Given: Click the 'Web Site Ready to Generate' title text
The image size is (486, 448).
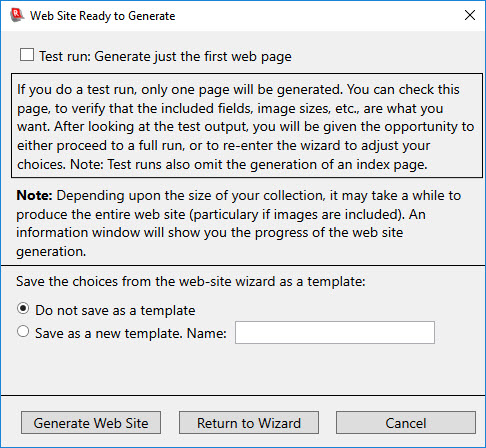Looking at the screenshot, I should (x=102, y=16).
